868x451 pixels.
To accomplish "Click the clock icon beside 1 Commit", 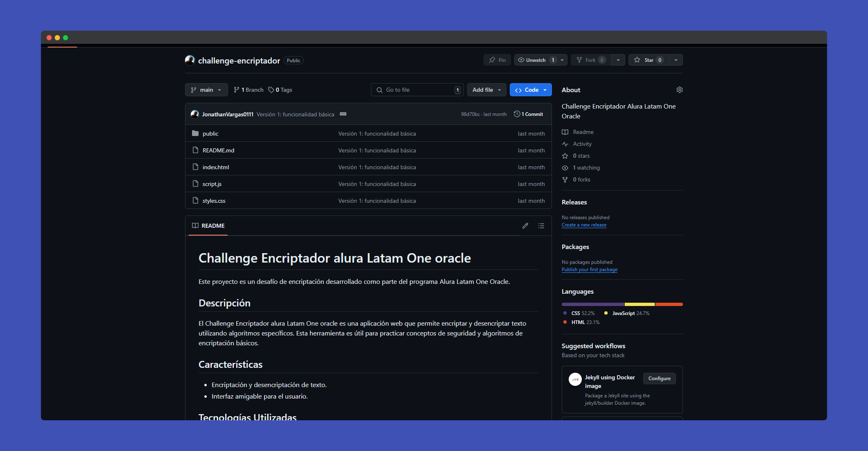I will tap(517, 114).
